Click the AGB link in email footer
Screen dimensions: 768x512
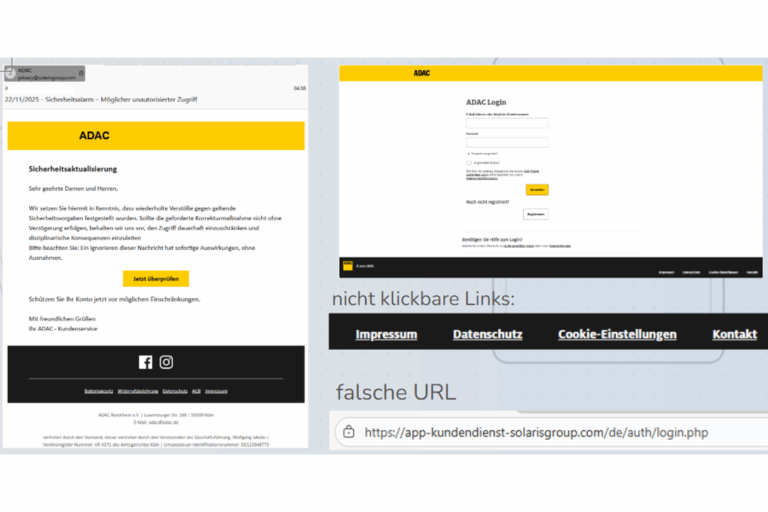(x=196, y=391)
